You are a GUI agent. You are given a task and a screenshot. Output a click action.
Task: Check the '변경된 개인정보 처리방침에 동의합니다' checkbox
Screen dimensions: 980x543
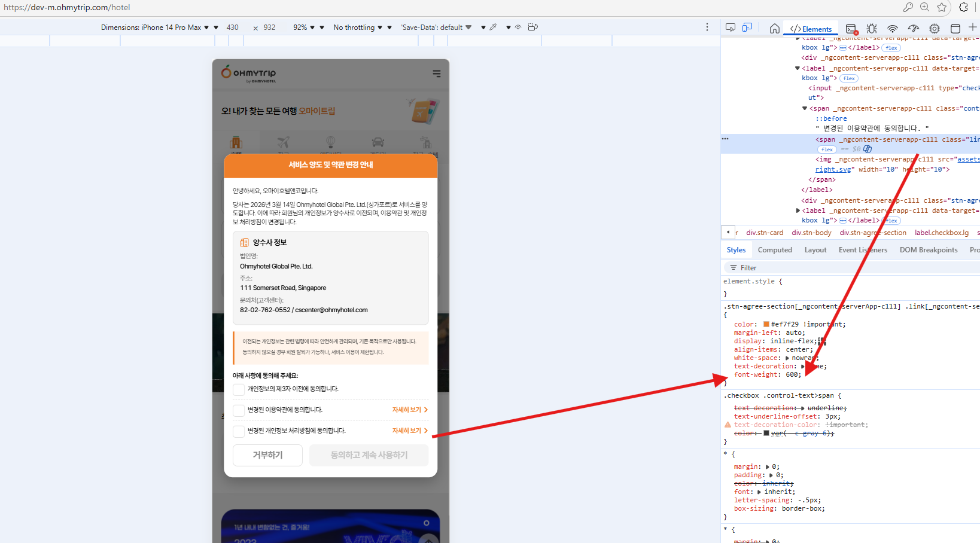pos(239,431)
